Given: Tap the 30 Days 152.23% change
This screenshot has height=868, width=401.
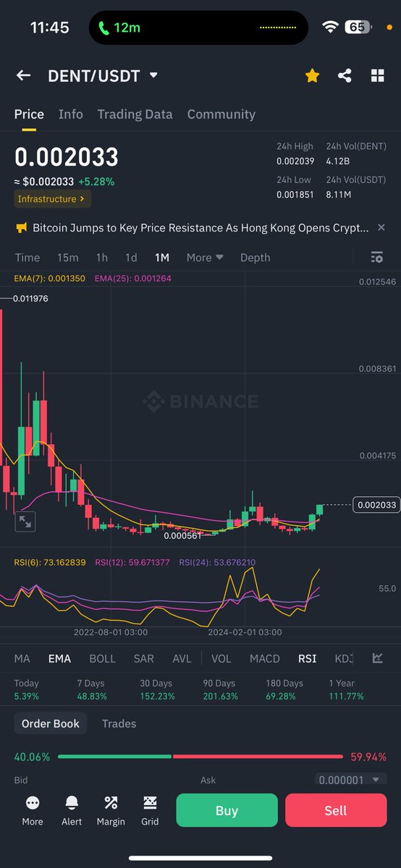Looking at the screenshot, I should click(157, 689).
